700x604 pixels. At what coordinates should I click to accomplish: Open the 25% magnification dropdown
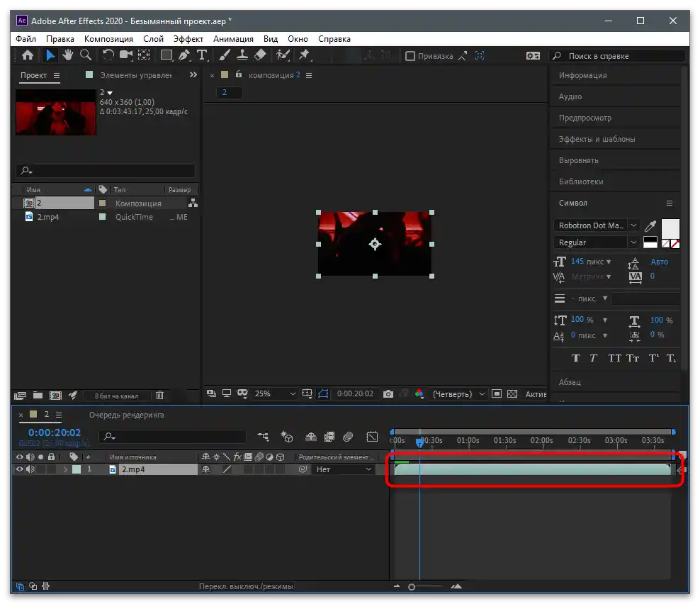pos(275,394)
